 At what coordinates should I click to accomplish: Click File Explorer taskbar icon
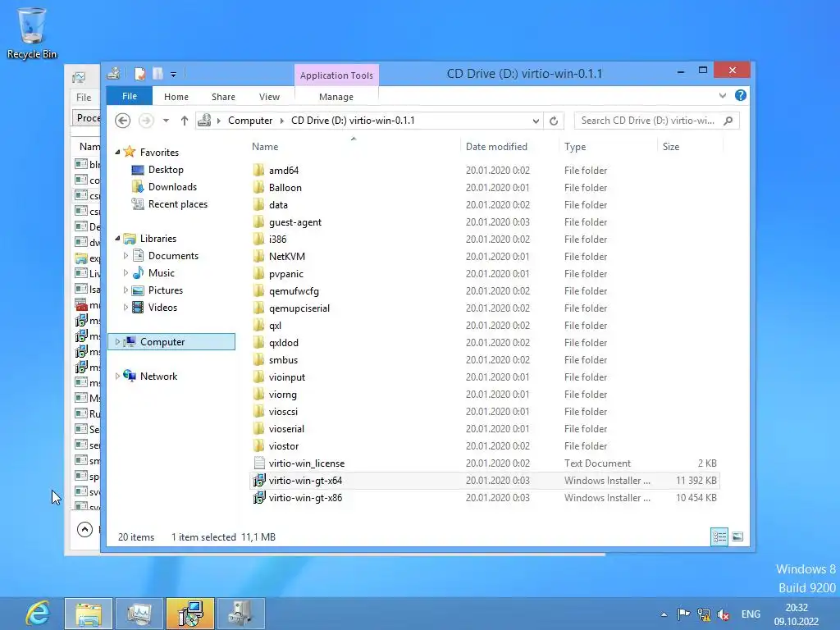[x=89, y=614]
